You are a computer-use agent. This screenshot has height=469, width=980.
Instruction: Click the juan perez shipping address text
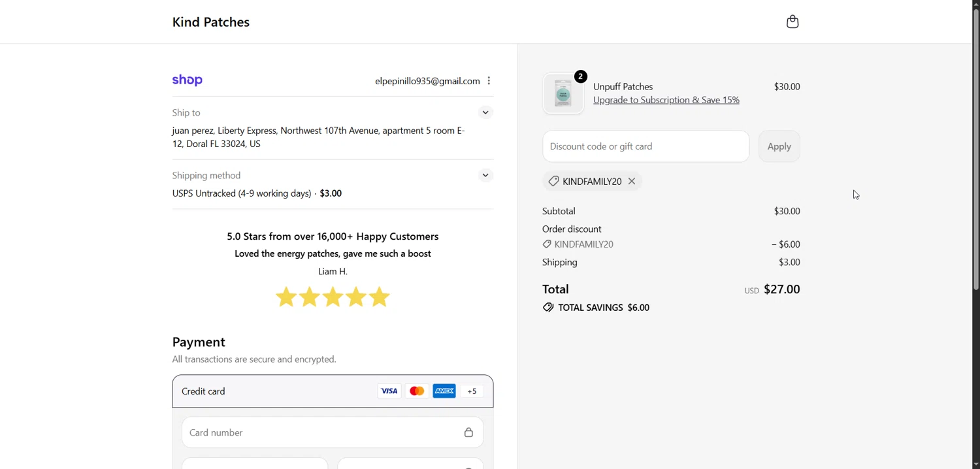coord(319,137)
